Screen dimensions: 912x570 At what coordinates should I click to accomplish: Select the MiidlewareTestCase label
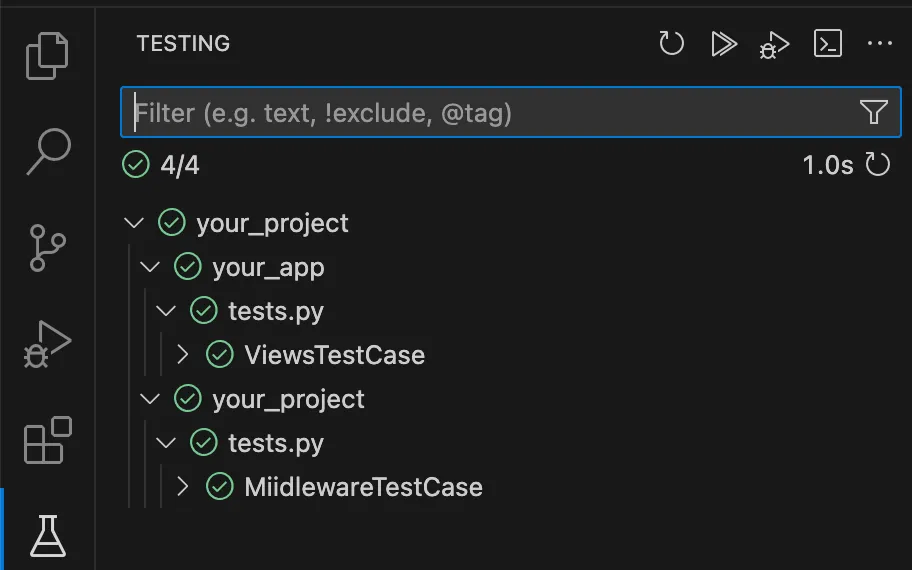pos(364,487)
